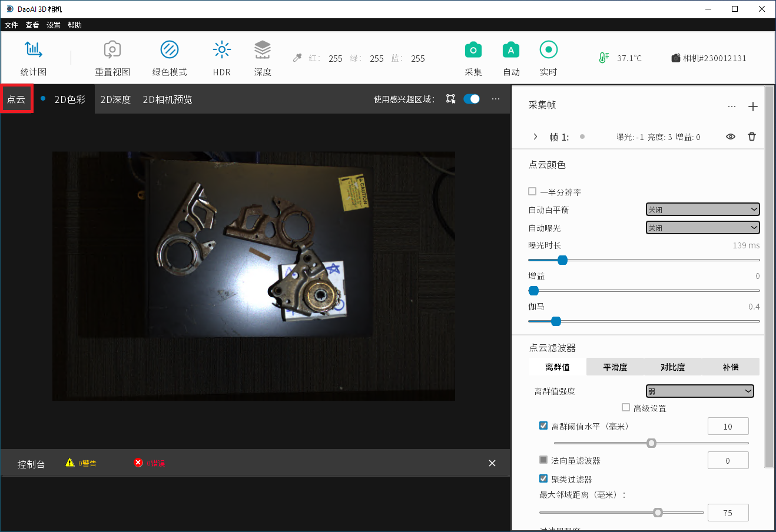This screenshot has height=532, width=776.
Task: Click the 采集 capture camera icon
Action: [x=473, y=50]
